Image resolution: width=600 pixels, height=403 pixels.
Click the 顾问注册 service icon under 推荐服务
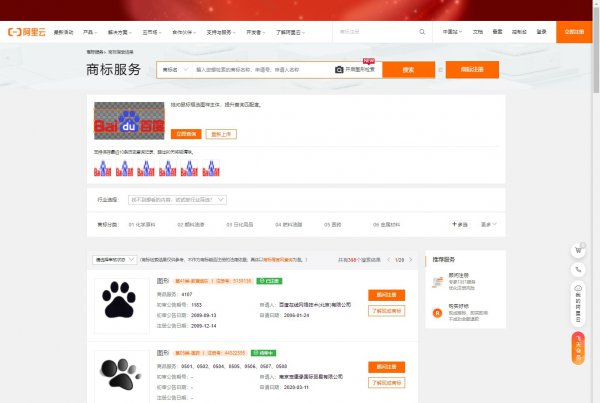pyautogui.click(x=437, y=282)
